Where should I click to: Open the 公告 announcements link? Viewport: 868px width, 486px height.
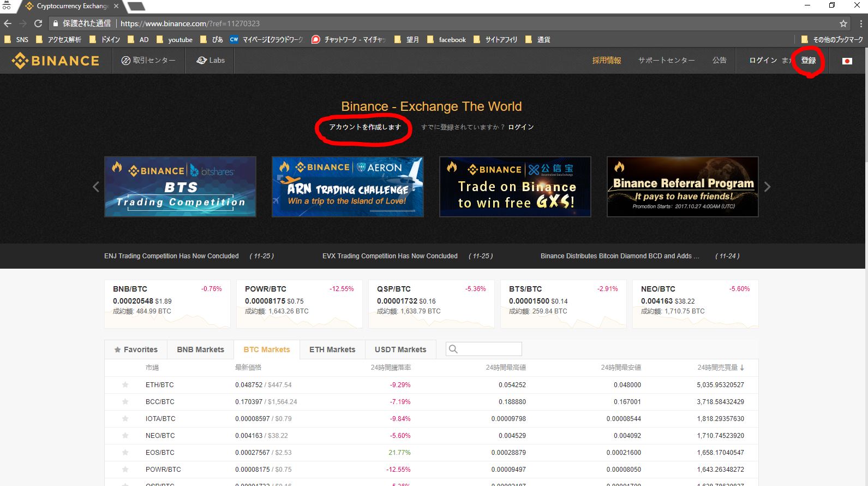pyautogui.click(x=719, y=61)
